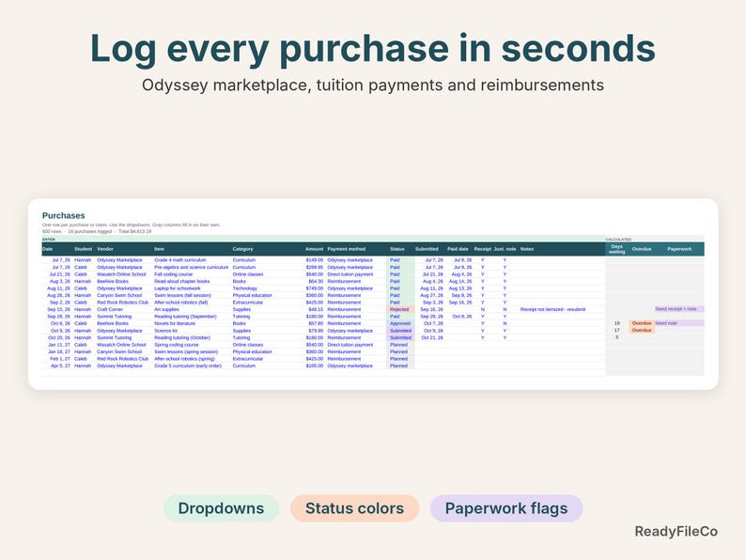Click the Pre-algebra and science curriculum cell
Image resolution: width=746 pixels, height=560 pixels.
coord(192,268)
